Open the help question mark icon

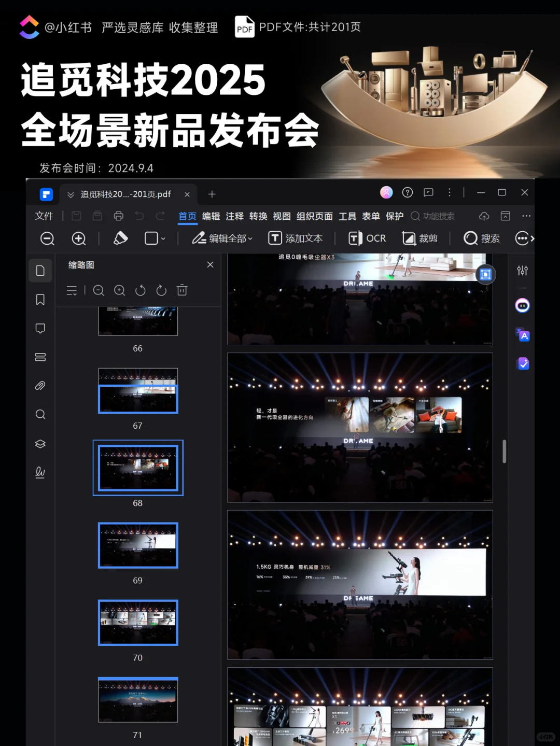click(x=408, y=192)
